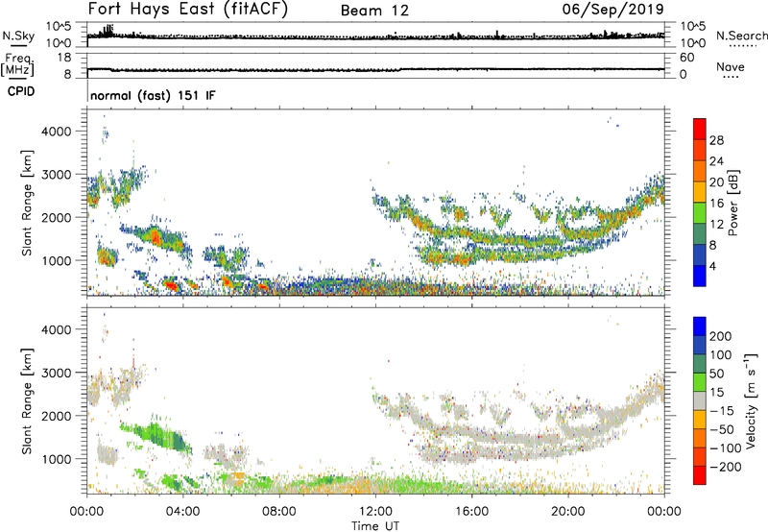Click the "-15" label on the velocity colorbar
This screenshot has height=532, width=768.
click(721, 411)
